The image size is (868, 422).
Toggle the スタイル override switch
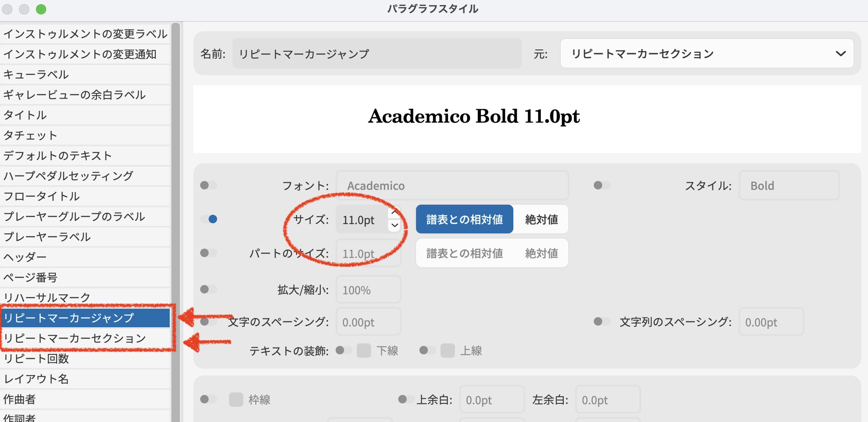(601, 185)
